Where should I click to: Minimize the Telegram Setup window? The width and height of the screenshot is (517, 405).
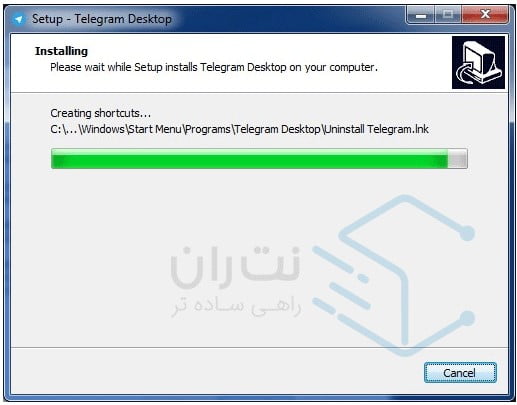tap(421, 15)
